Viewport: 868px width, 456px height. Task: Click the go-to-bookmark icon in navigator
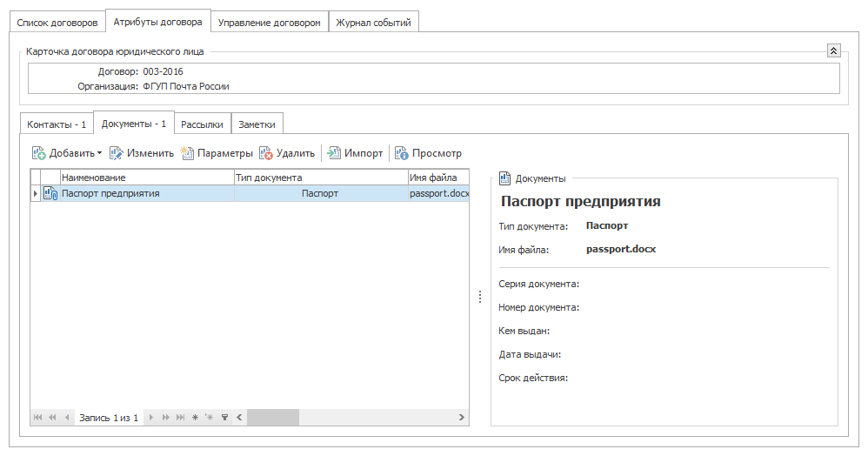click(210, 417)
